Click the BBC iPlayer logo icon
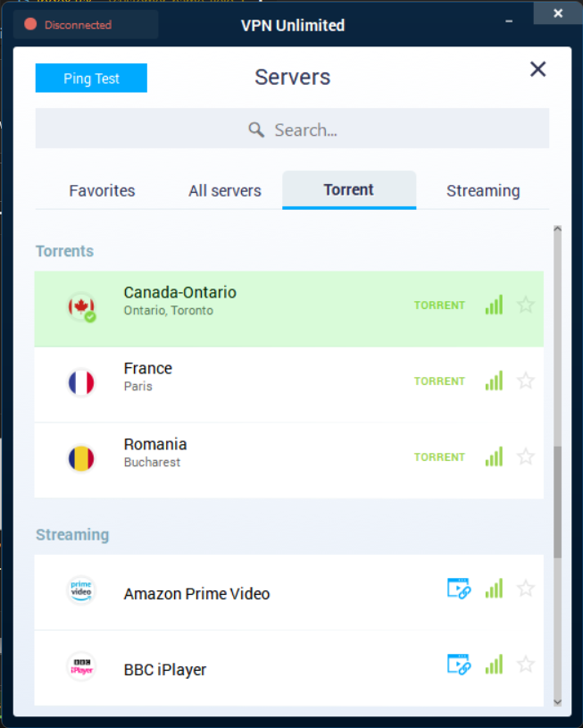This screenshot has width=583, height=728. [x=81, y=666]
